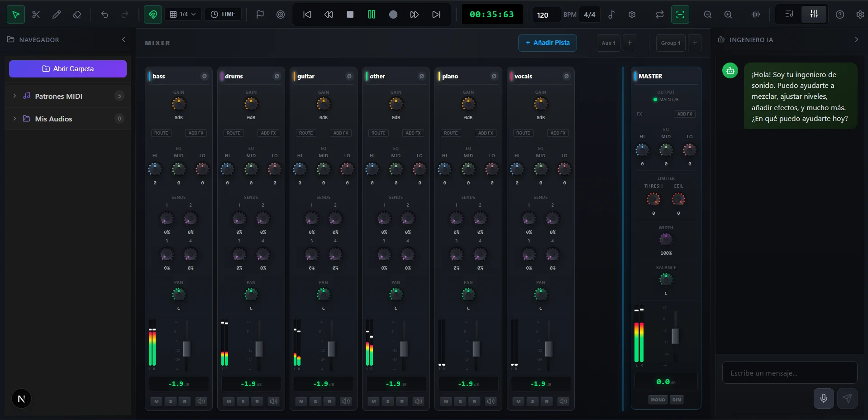This screenshot has width=868, height=420.
Task: Solo the drums track
Action: coord(243,401)
